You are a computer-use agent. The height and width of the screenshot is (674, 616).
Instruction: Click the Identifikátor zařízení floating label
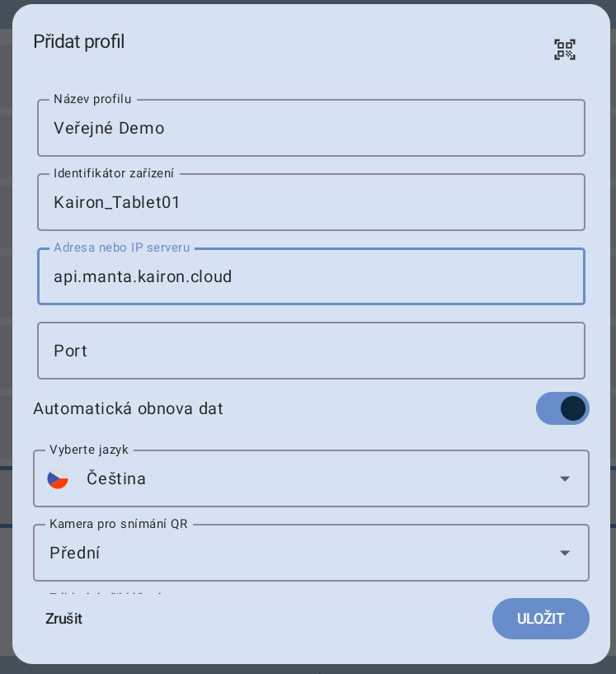[114, 173]
